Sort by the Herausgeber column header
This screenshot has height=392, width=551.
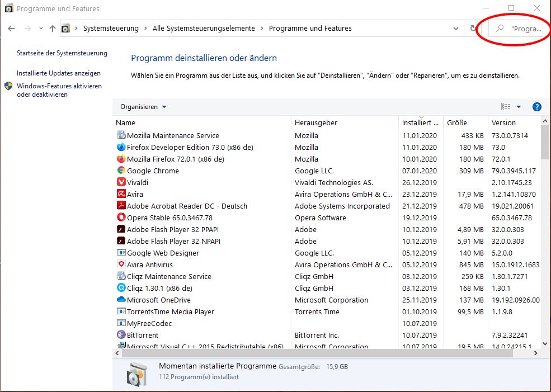316,122
